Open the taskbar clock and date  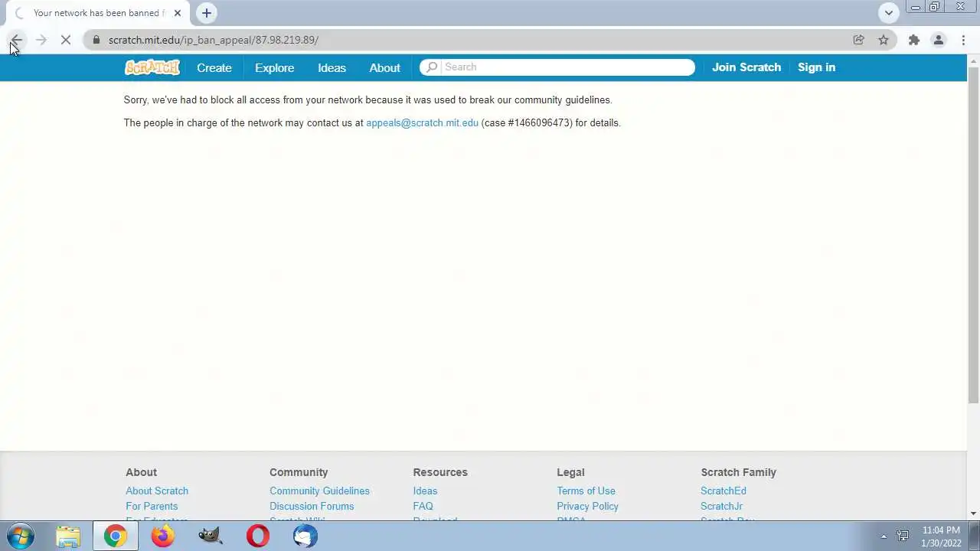(x=941, y=536)
